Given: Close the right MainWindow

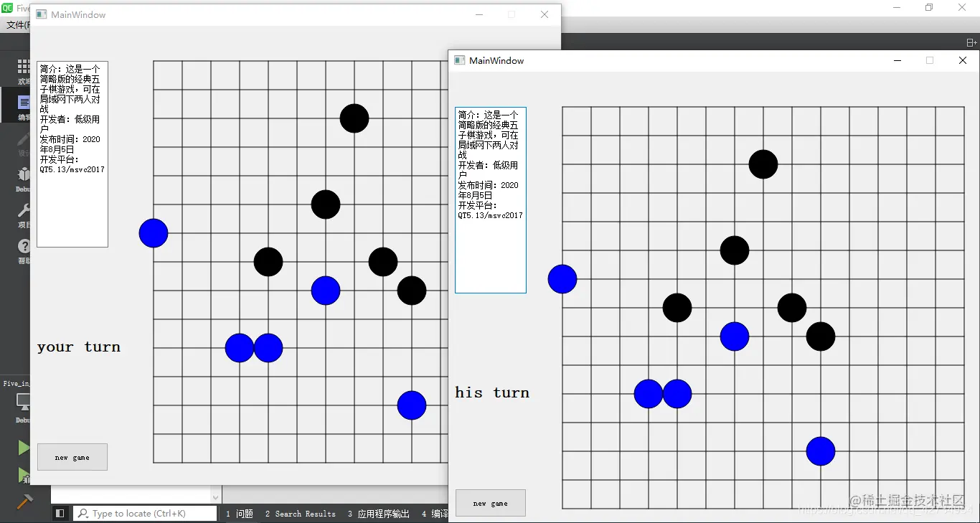Looking at the screenshot, I should [963, 60].
